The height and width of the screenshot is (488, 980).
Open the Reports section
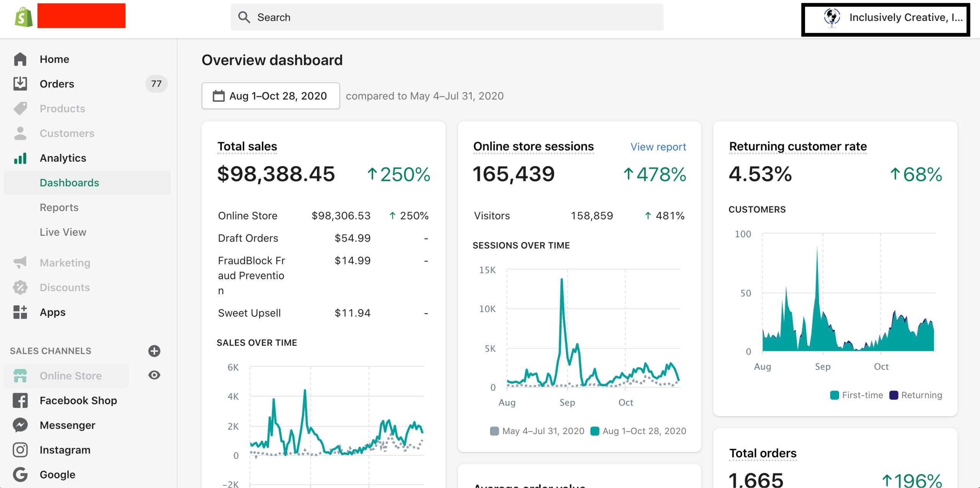point(59,207)
